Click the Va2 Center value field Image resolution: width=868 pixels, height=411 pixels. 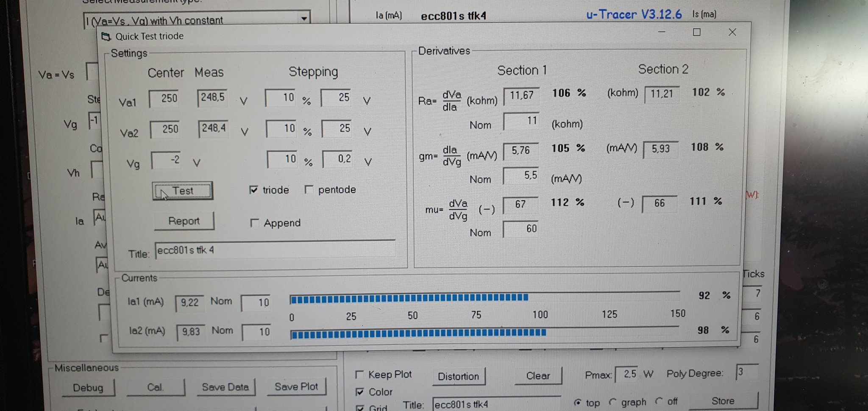(165, 129)
